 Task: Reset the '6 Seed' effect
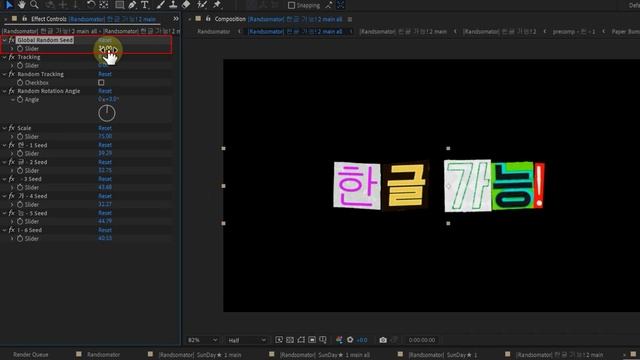(105, 230)
